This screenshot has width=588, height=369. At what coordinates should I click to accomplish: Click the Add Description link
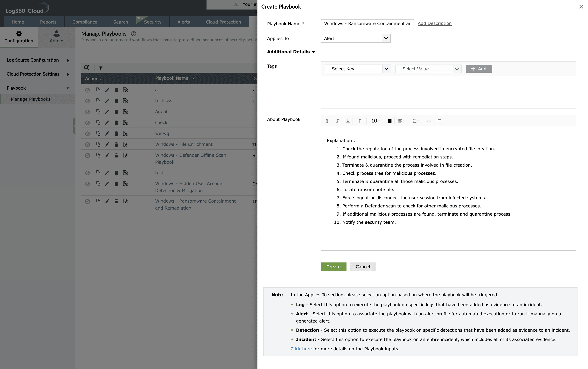(x=434, y=24)
